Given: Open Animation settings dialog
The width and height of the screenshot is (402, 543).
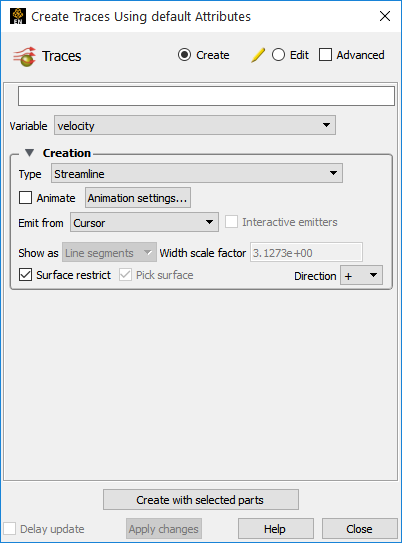Looking at the screenshot, I should point(138,198).
